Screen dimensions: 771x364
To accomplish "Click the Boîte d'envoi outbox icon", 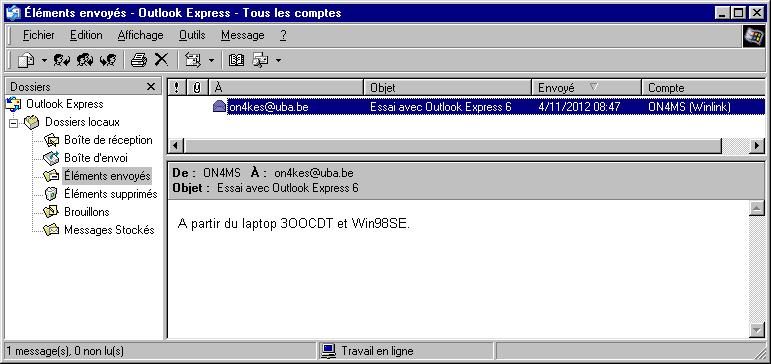I will click(52, 158).
